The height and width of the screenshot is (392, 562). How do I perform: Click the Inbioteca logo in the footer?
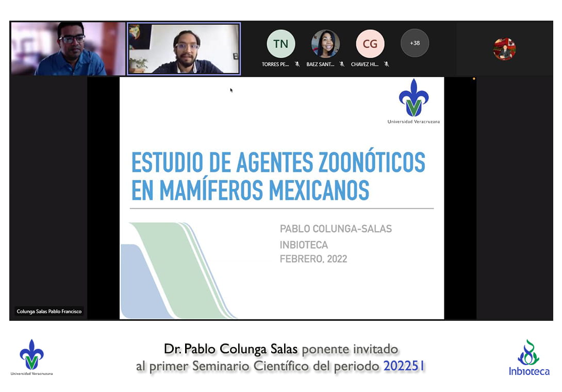click(529, 357)
